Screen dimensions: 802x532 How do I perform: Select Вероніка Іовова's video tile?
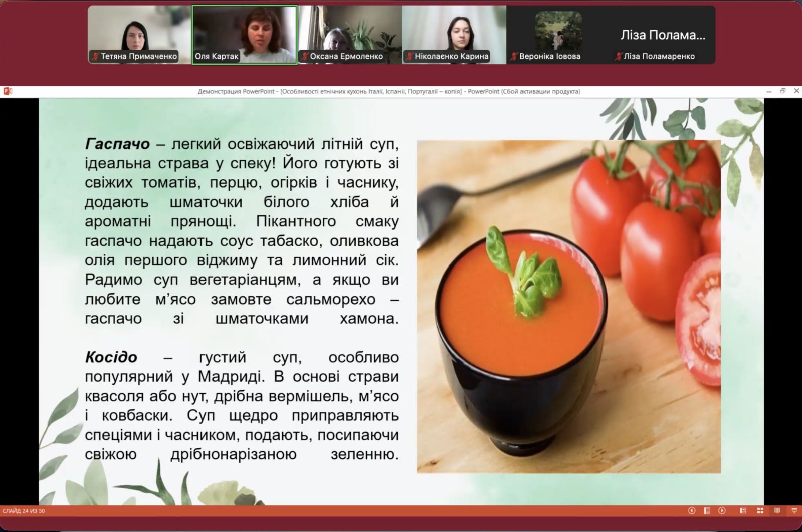pos(558,30)
